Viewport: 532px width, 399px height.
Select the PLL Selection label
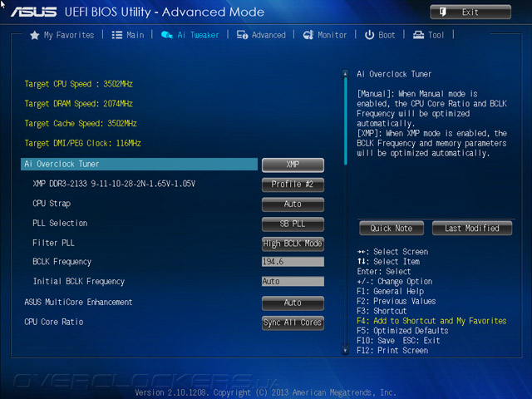click(60, 224)
